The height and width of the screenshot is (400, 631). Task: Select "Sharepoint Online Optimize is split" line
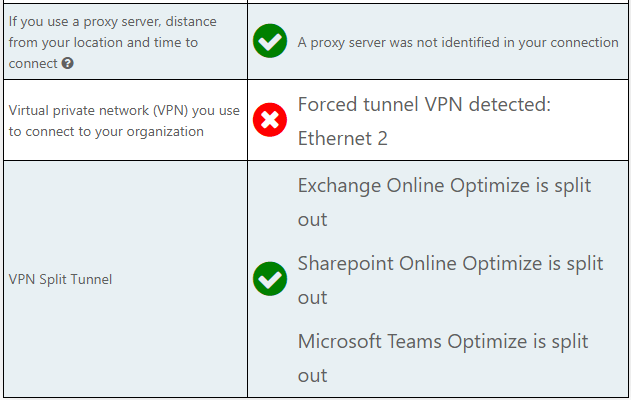450,264
